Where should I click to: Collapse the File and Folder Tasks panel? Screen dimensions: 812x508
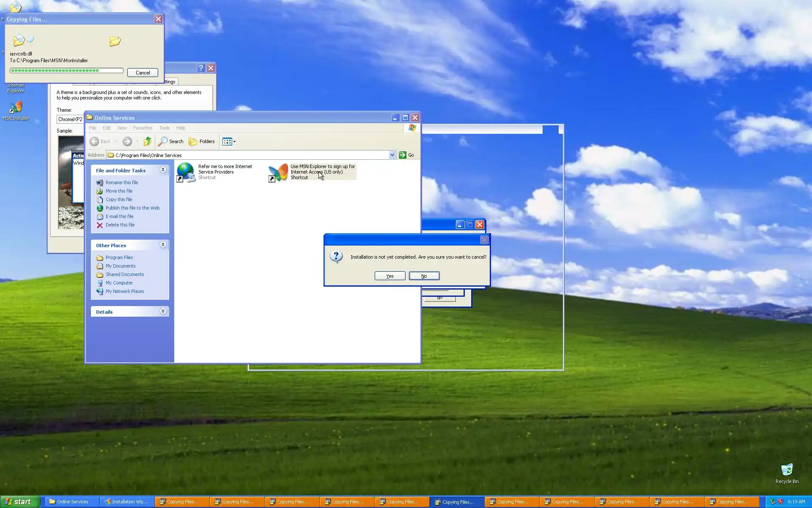click(x=163, y=170)
